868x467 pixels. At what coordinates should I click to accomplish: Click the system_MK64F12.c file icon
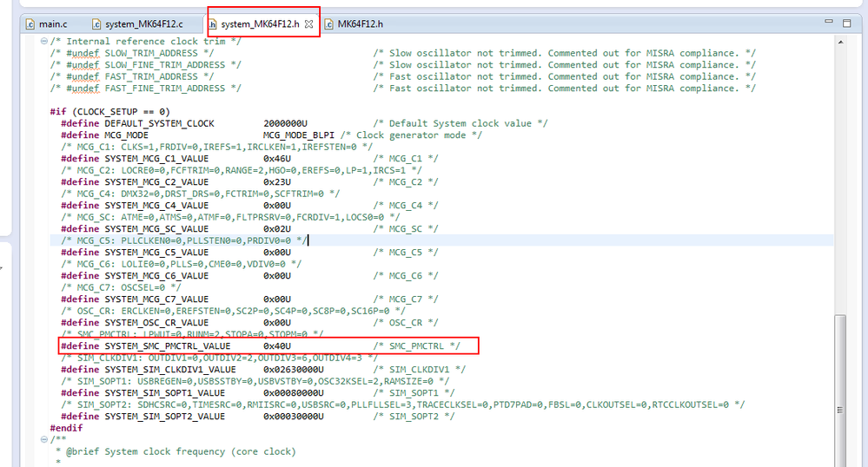pyautogui.click(x=96, y=23)
